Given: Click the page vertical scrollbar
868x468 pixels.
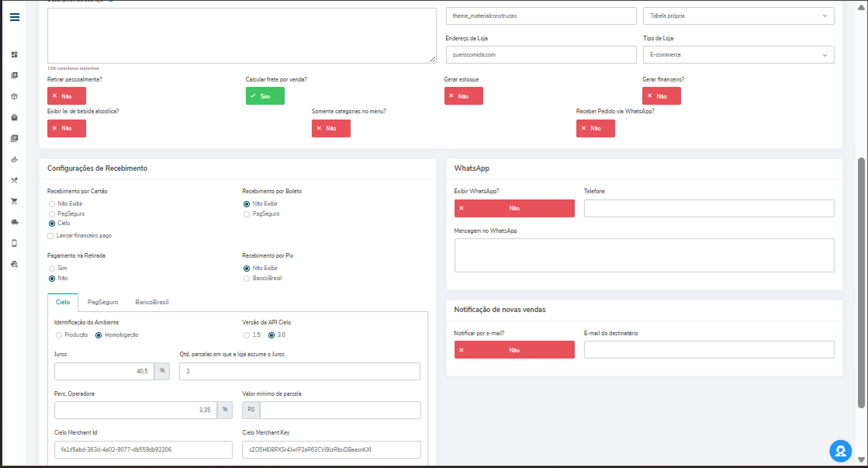Looking at the screenshot, I should pyautogui.click(x=861, y=279).
